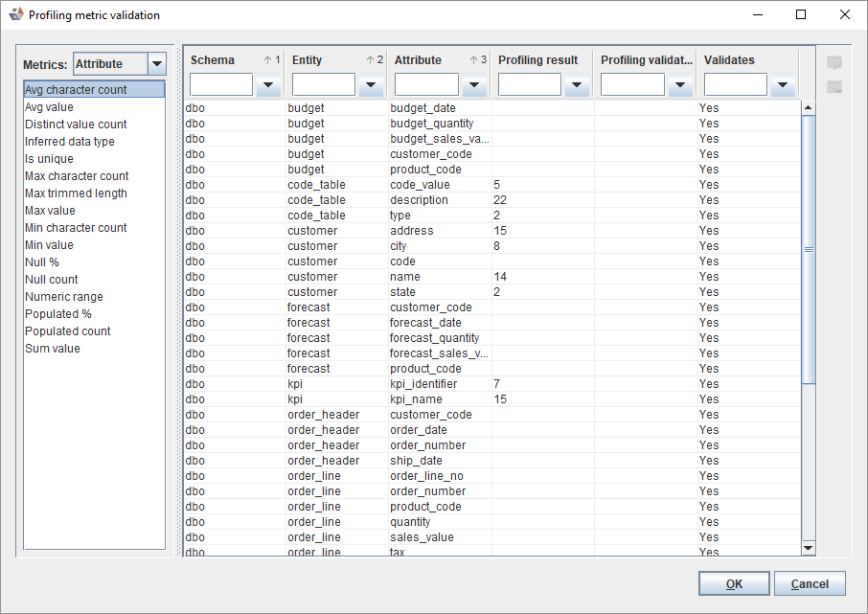The width and height of the screenshot is (868, 614).
Task: Click the app icon in title bar
Action: [x=16, y=14]
